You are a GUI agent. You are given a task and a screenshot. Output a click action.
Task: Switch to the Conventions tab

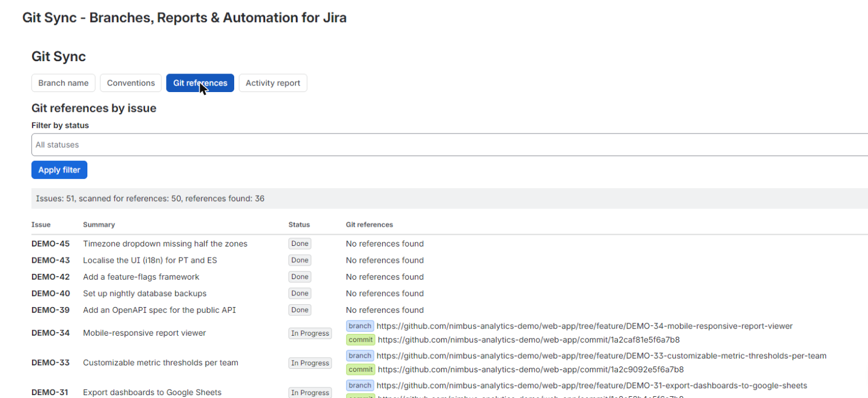click(131, 83)
